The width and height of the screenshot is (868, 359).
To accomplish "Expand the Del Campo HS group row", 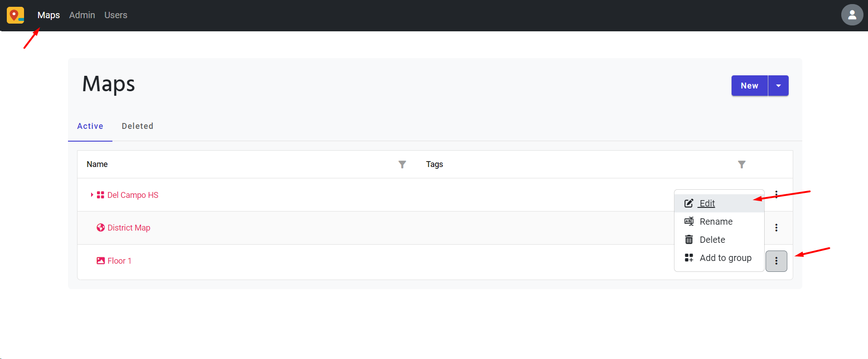I will coord(92,195).
